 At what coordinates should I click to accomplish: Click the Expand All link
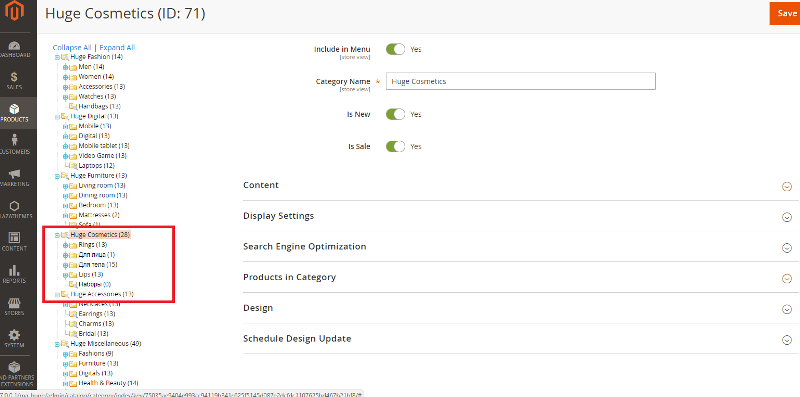(x=117, y=47)
